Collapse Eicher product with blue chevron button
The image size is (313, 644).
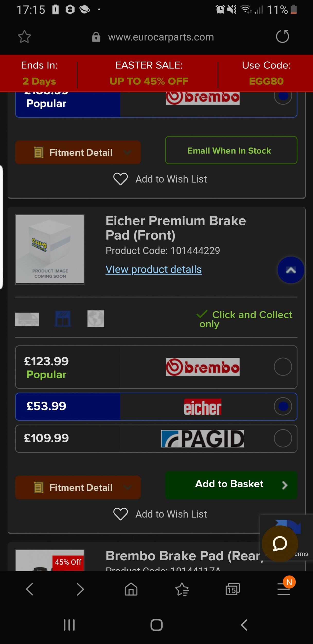pos(291,270)
